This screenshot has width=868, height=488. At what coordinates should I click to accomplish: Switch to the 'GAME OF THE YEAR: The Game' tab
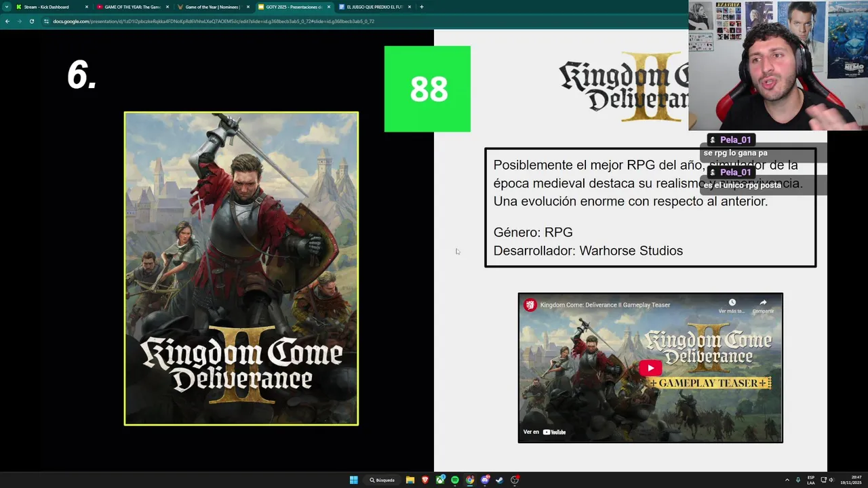(132, 7)
